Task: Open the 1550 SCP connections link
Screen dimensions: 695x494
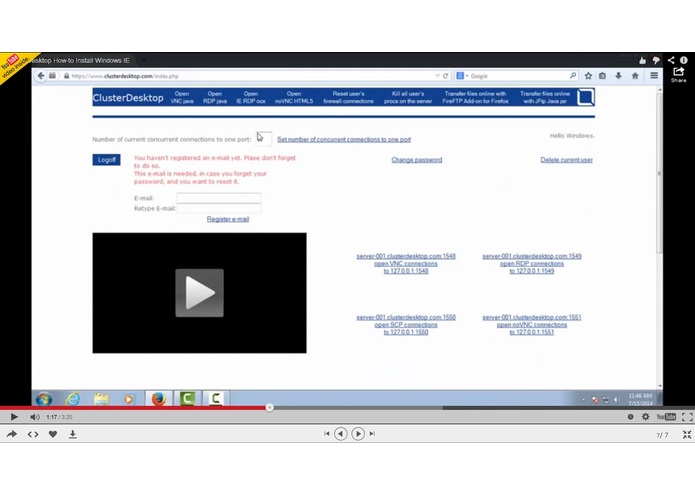Action: coord(406,324)
